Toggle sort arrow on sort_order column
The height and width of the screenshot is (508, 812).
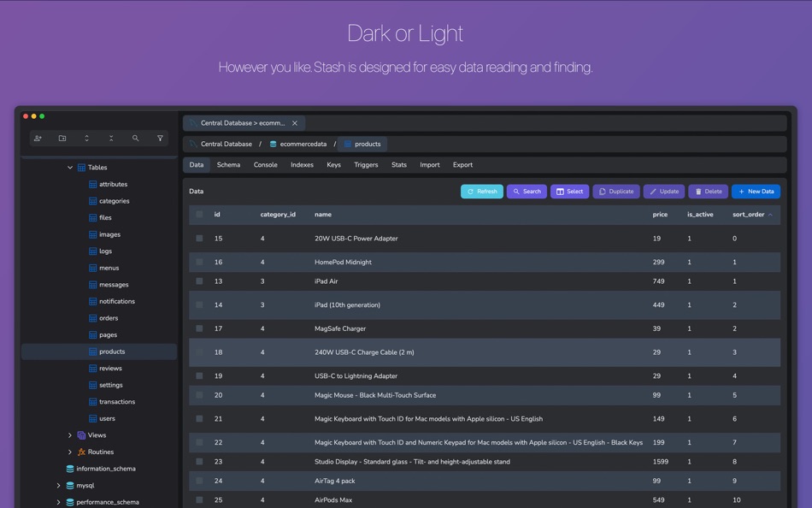point(770,215)
